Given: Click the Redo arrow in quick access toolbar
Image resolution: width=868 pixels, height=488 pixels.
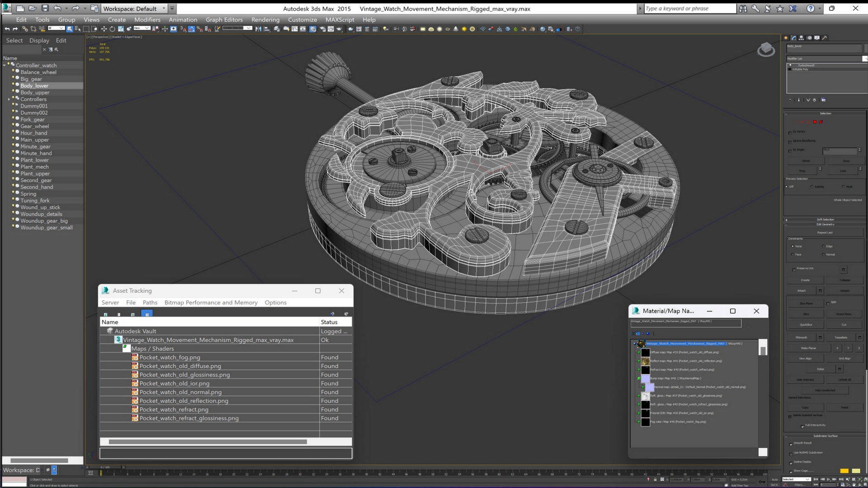Looking at the screenshot, I should click(x=75, y=8).
